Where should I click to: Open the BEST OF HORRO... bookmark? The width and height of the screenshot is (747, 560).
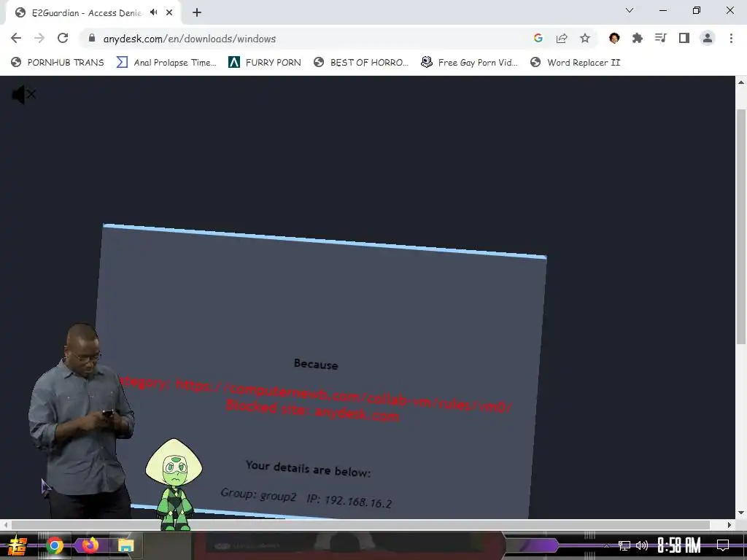click(361, 63)
